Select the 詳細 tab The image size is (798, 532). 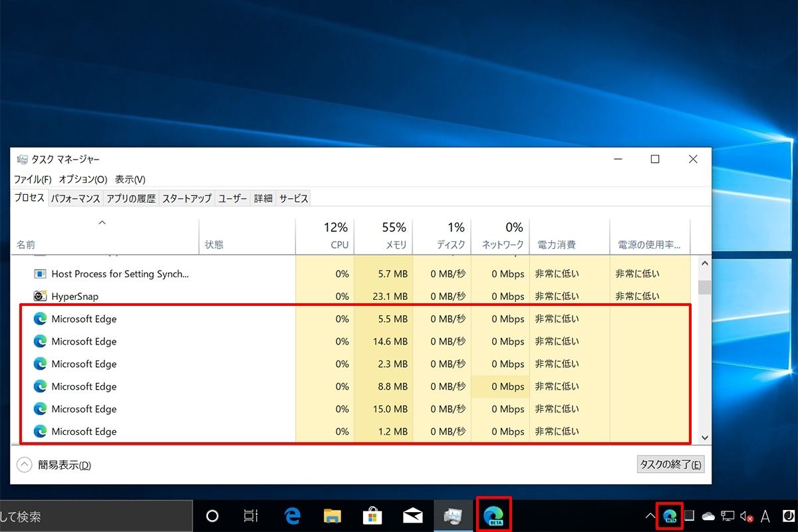(x=263, y=199)
